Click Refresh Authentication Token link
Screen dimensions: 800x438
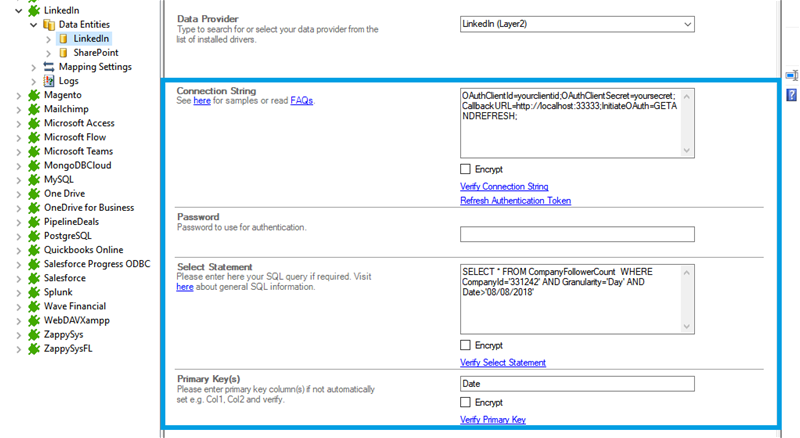coord(515,201)
